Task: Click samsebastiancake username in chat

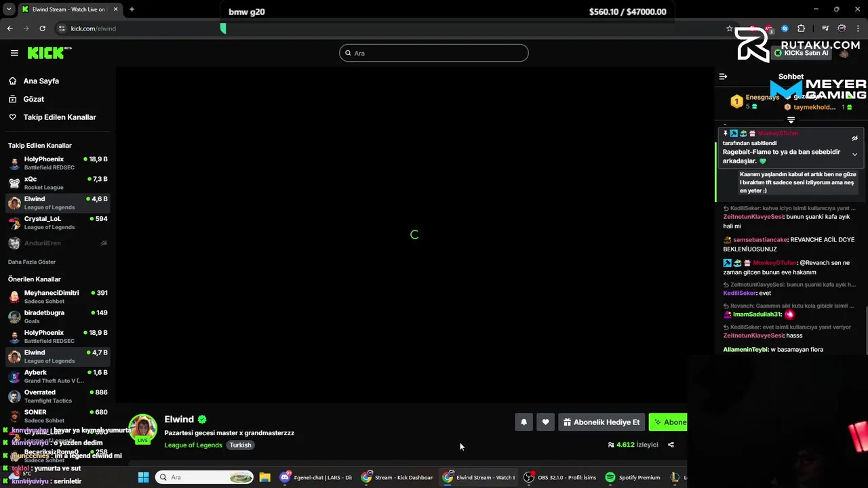Action: 760,240
